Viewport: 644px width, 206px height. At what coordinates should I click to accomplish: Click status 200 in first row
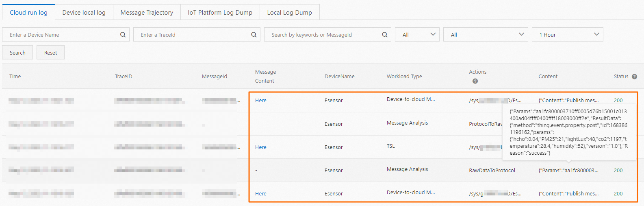[618, 101]
